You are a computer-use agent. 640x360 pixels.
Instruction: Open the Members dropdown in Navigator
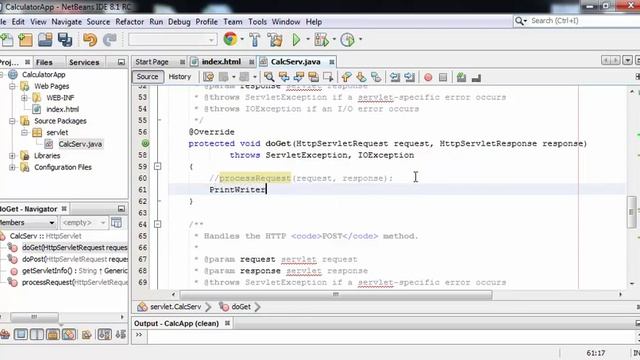(x=28, y=223)
